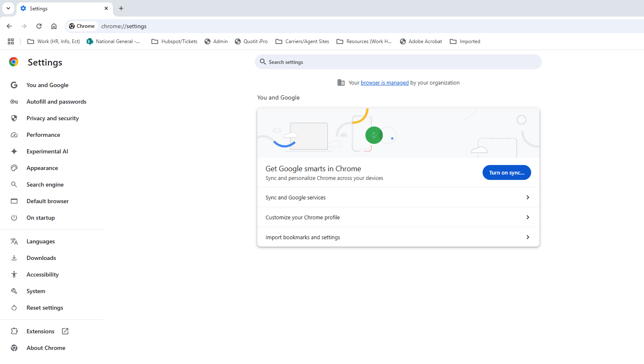Click the back navigation arrow
Screen dimensions: 644x364
(x=9, y=26)
